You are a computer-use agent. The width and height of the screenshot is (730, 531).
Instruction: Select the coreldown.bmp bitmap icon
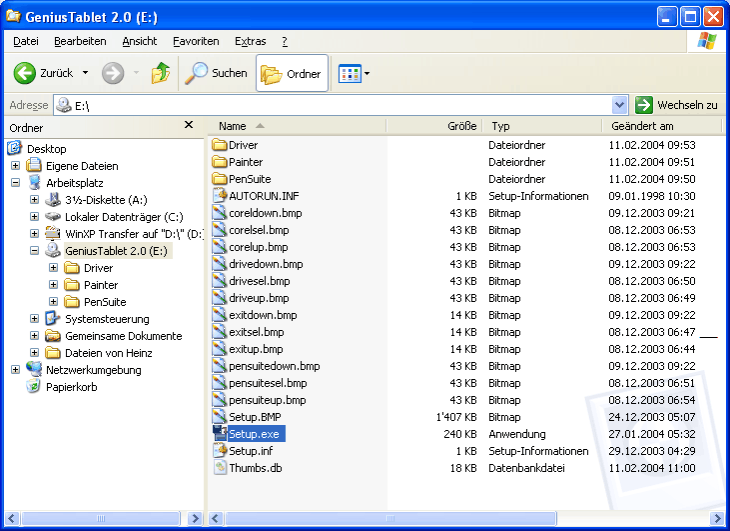click(x=219, y=213)
